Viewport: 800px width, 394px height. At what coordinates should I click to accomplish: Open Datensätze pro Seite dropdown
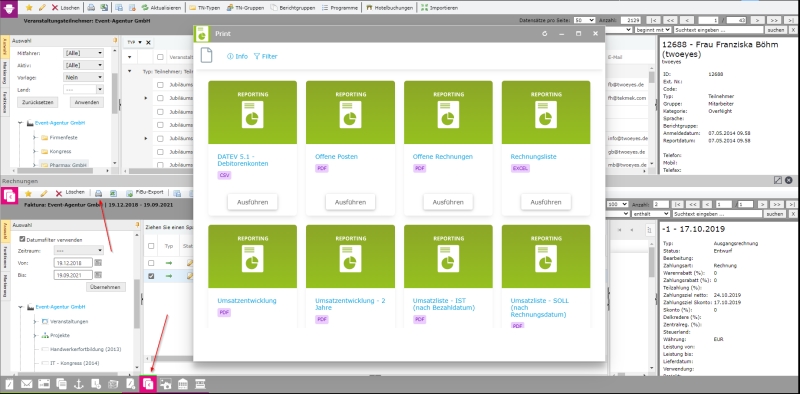[x=584, y=20]
